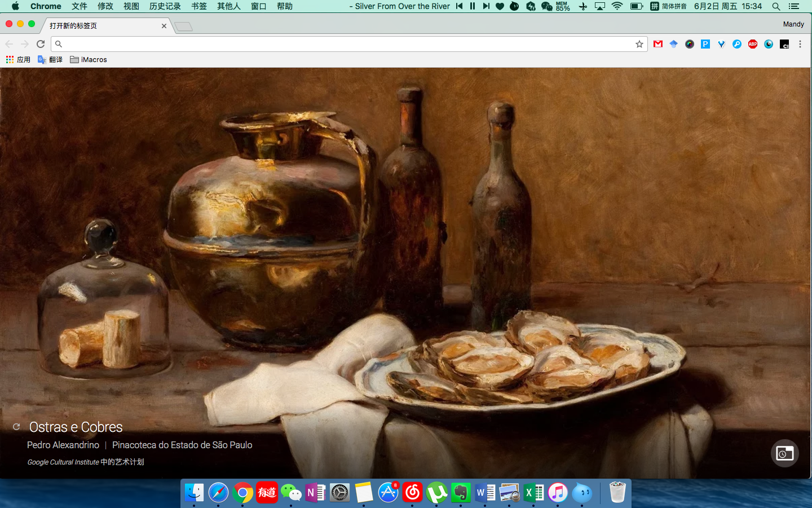Skip to next track in menu bar

click(486, 6)
